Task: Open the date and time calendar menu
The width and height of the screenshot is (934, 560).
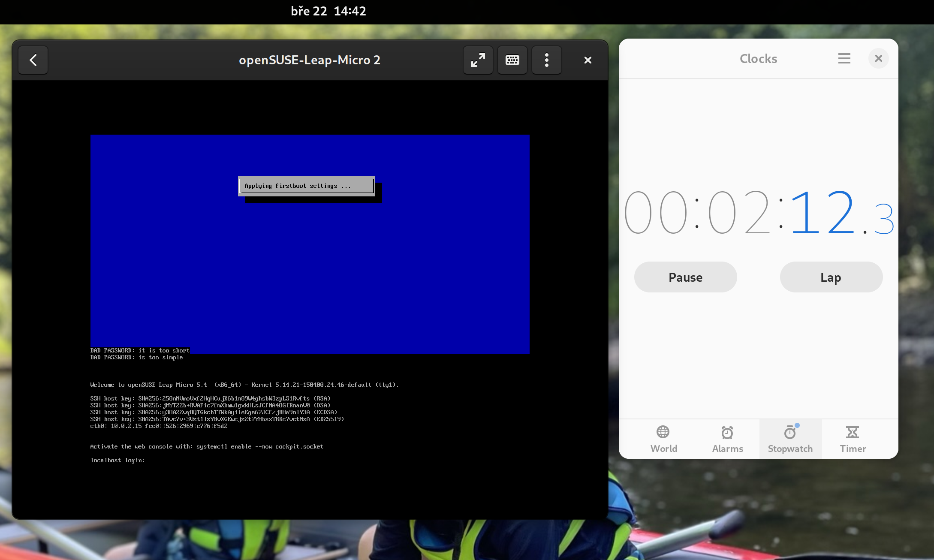Action: coord(328,11)
